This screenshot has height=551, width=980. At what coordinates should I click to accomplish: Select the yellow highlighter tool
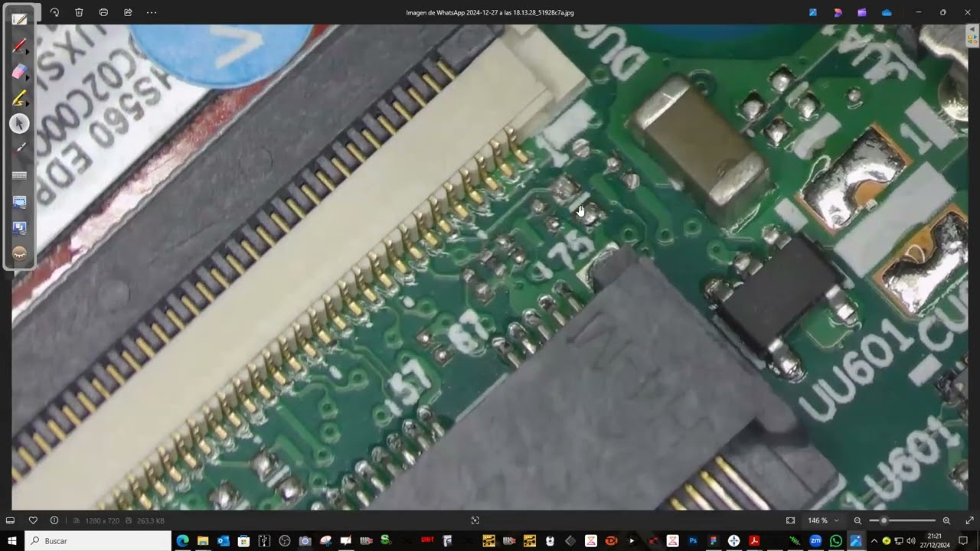(x=19, y=97)
